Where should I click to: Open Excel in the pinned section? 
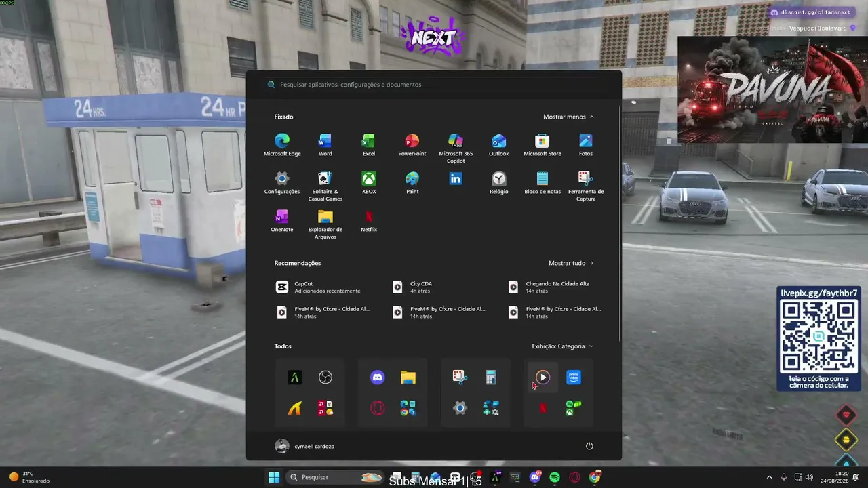click(369, 145)
